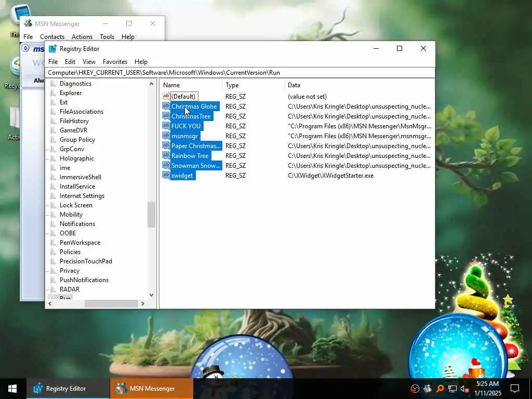Select the Lock Screen key in the tree
This screenshot has width=532, height=399.
tap(76, 205)
